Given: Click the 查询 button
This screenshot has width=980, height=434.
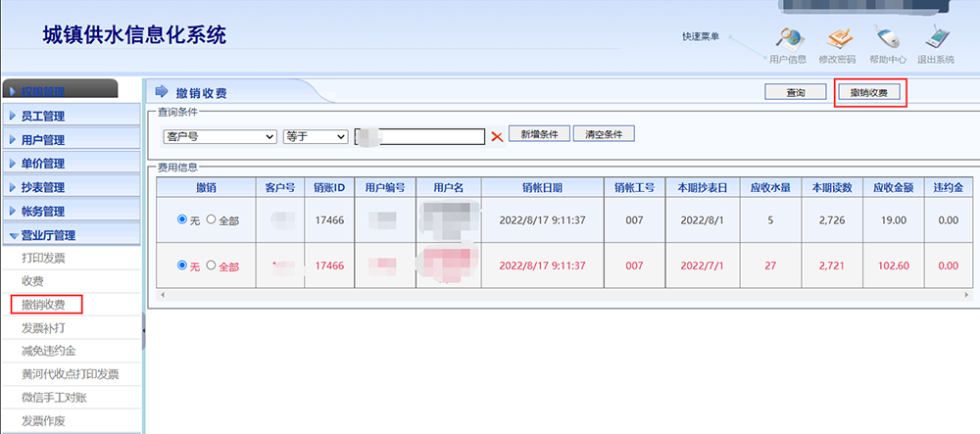Looking at the screenshot, I should click(795, 92).
